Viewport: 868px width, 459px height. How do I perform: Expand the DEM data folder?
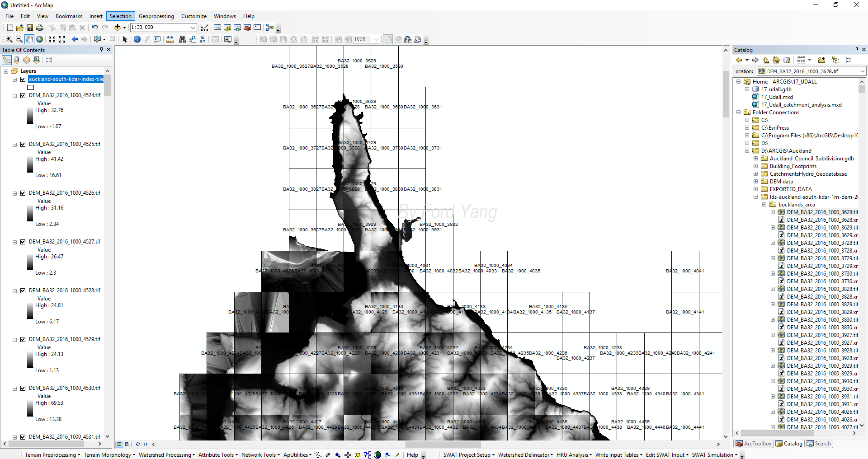tap(755, 182)
